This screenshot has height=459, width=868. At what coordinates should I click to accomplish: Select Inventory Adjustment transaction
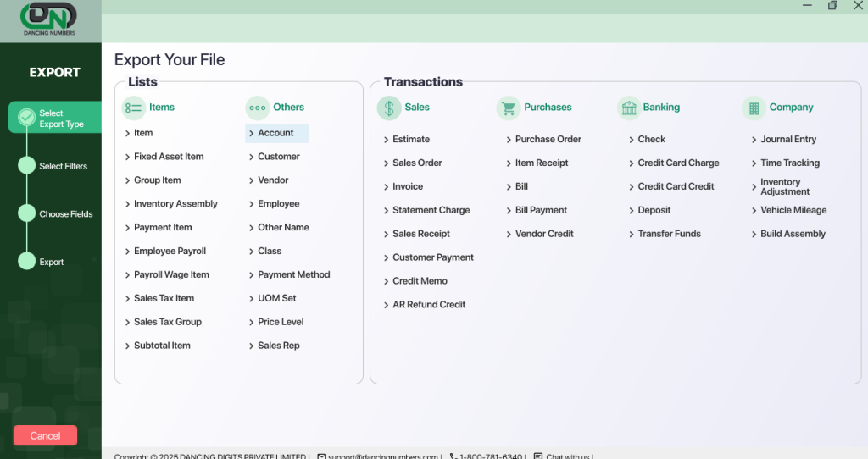click(785, 187)
